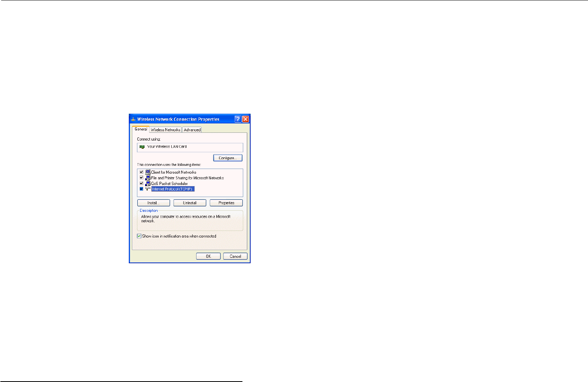Click the File and Printer Sharing icon
588x382 pixels.
[x=148, y=178]
